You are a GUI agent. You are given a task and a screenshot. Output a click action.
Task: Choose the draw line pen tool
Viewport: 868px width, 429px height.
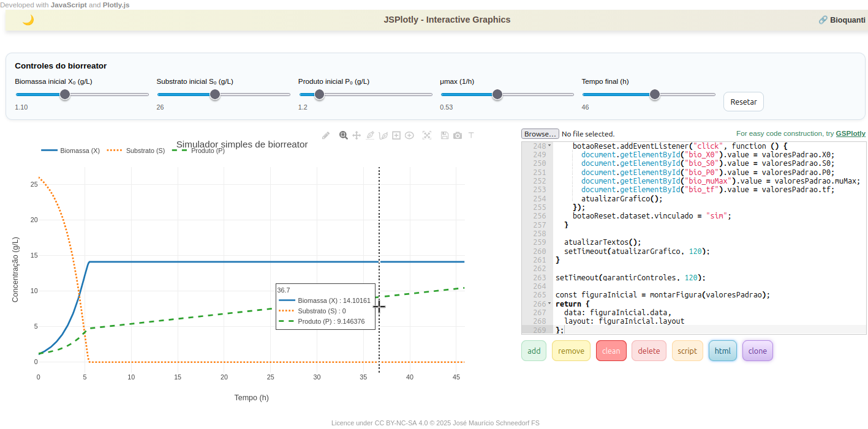pyautogui.click(x=370, y=135)
